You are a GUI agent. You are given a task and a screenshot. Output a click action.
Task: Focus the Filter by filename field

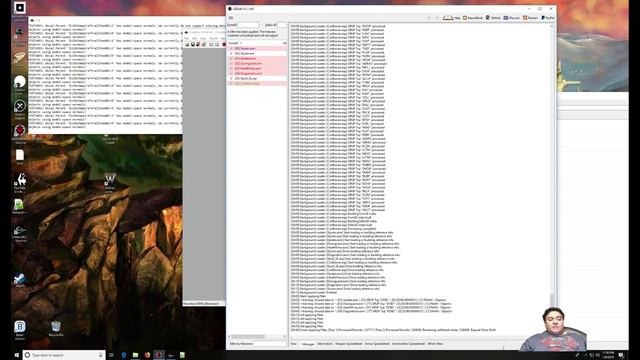coord(270,344)
